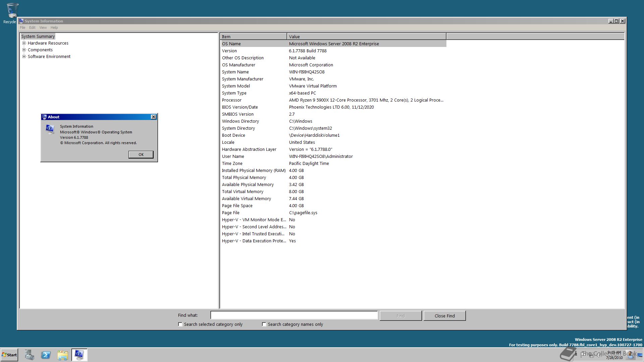Click the info icon inside About dialog
The image size is (644, 362).
coord(50,129)
